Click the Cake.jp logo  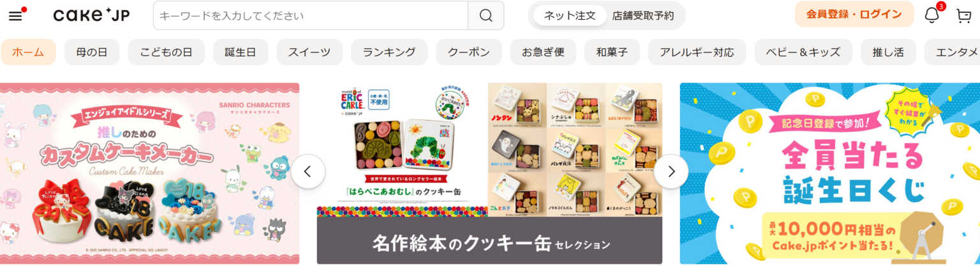coord(91,15)
